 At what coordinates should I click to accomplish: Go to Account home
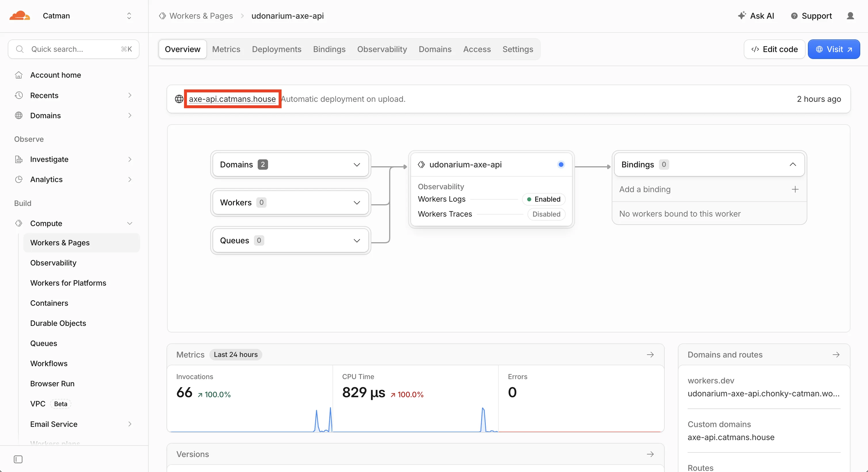(x=56, y=75)
